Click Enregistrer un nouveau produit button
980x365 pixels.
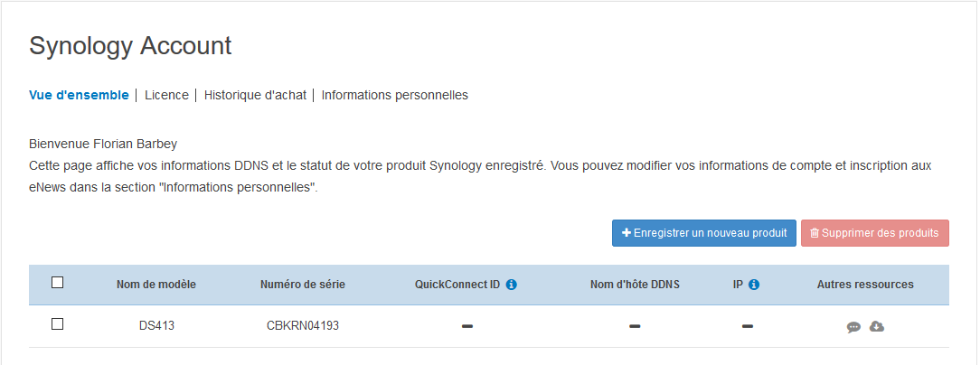703,233
